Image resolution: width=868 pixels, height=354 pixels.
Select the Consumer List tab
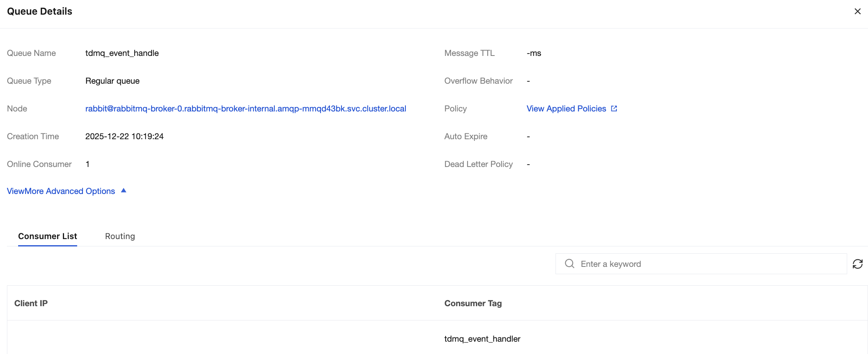click(x=47, y=236)
